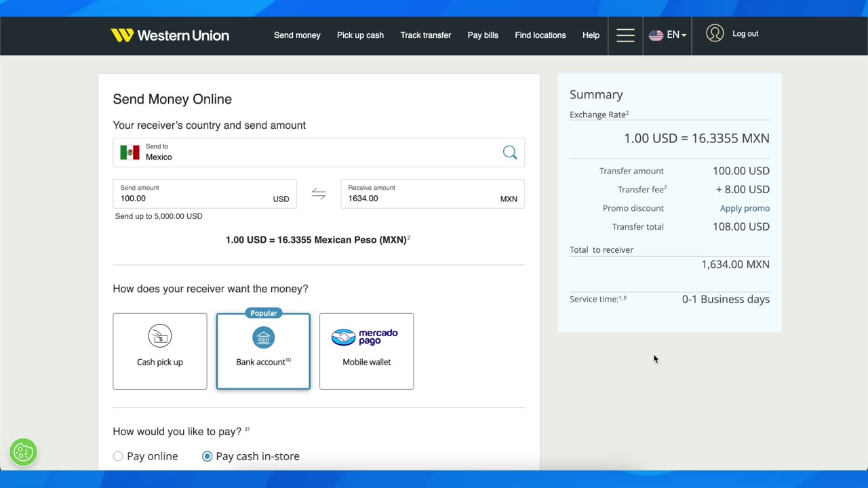The height and width of the screenshot is (488, 868).
Task: Click Apply promo link
Action: 745,208
